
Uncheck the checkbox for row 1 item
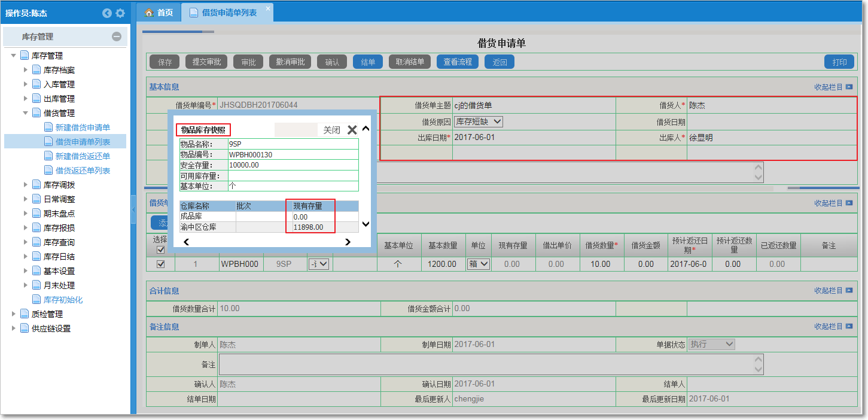[160, 264]
